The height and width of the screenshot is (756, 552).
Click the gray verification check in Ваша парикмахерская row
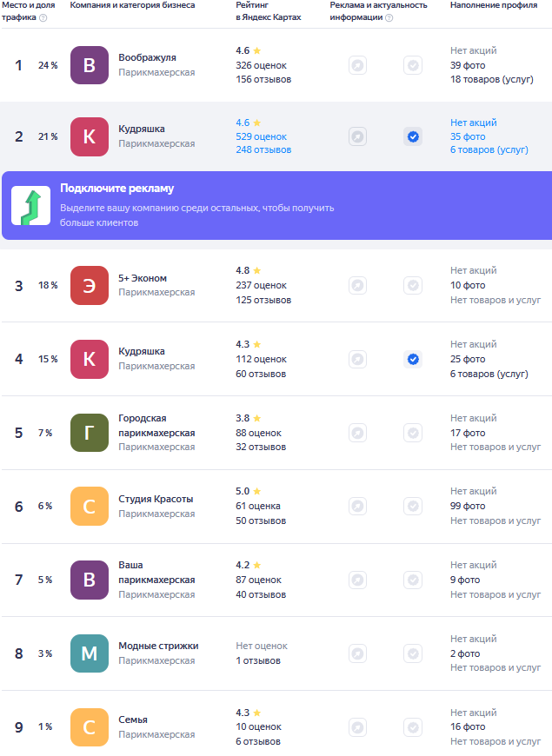pyautogui.click(x=413, y=580)
